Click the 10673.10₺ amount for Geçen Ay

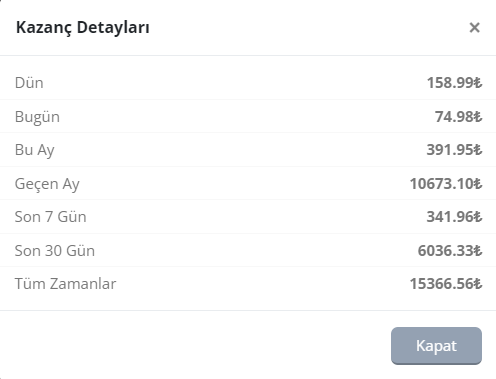click(x=446, y=184)
